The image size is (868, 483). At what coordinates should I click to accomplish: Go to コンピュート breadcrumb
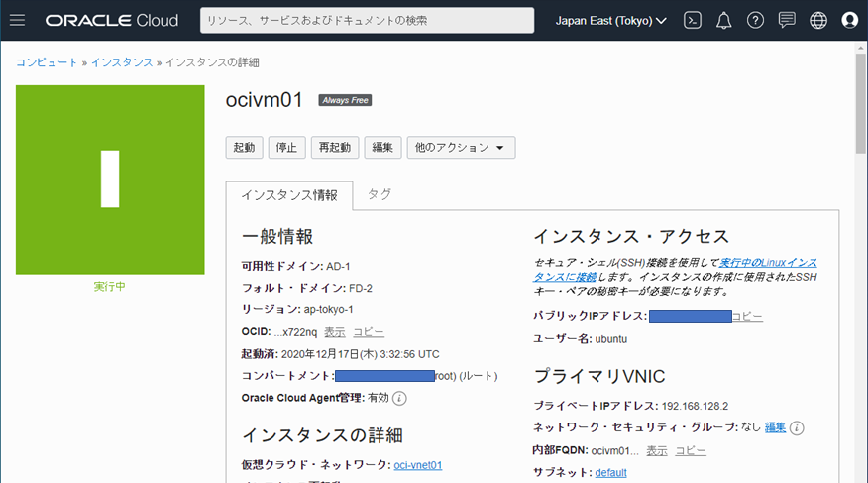click(x=47, y=62)
